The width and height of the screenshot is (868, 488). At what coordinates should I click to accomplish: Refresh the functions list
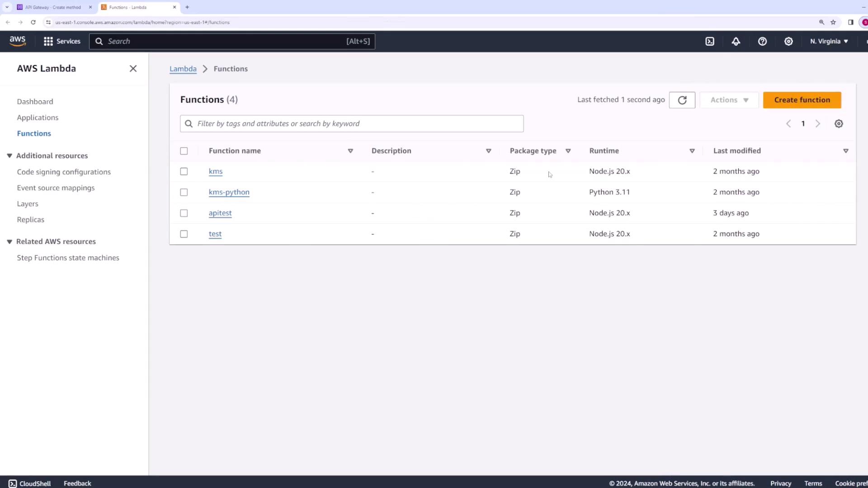(682, 100)
